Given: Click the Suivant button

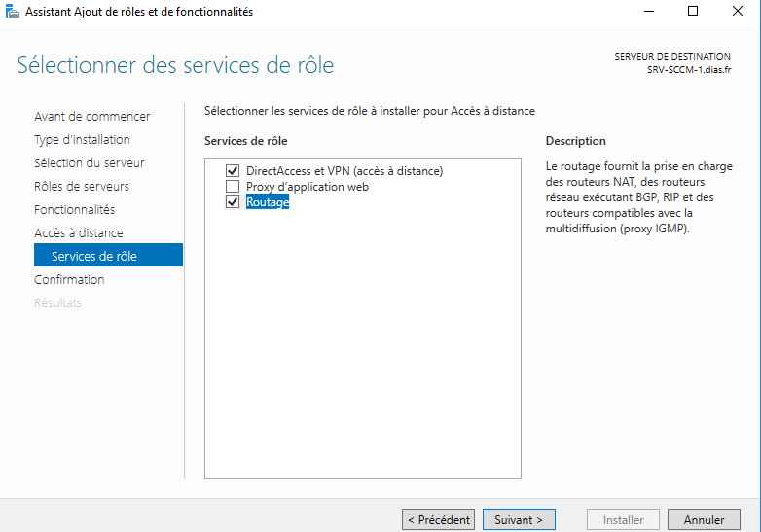Looking at the screenshot, I should (x=519, y=520).
